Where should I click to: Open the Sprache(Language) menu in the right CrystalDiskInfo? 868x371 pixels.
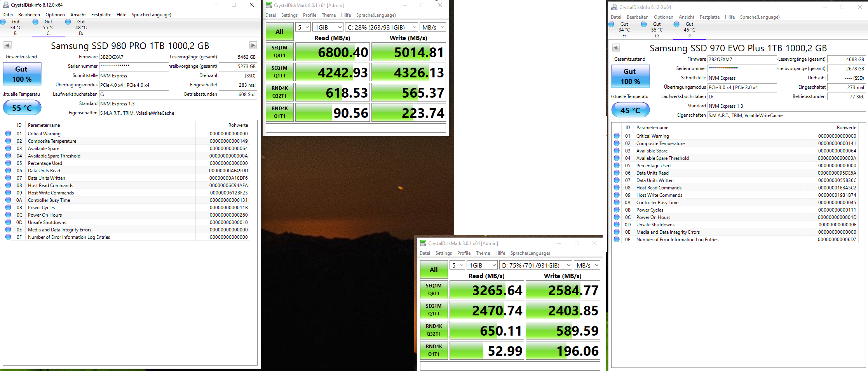point(760,17)
